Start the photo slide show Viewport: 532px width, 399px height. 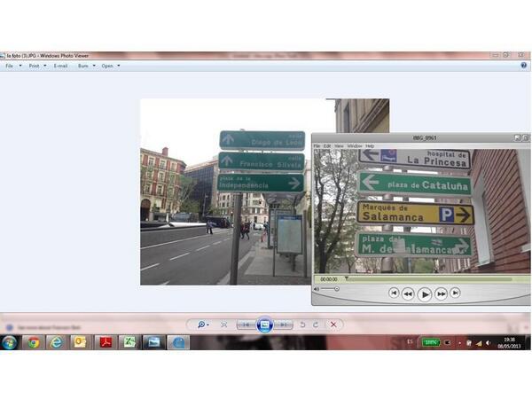tap(265, 325)
